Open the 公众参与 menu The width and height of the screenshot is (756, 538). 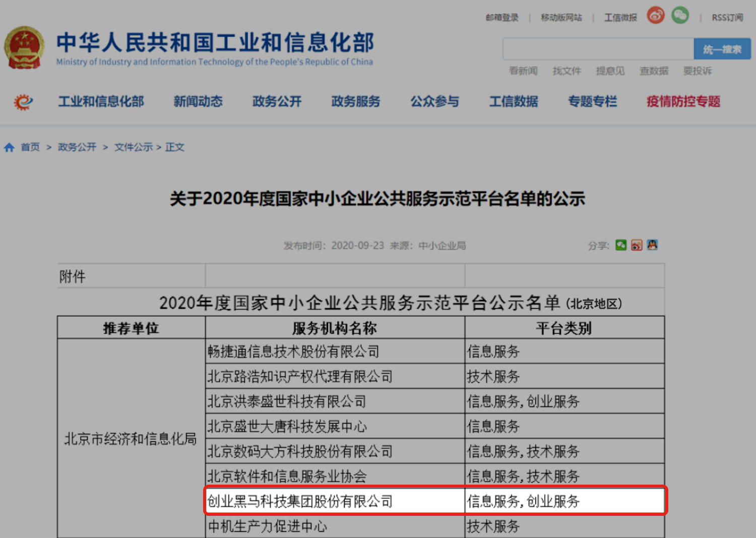tap(435, 102)
